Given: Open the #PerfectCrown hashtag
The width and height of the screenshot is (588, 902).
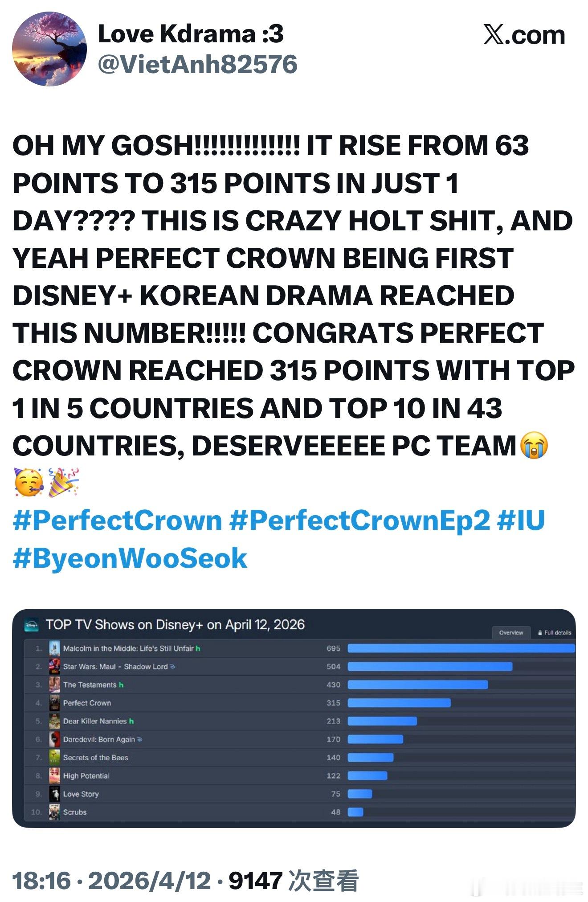Looking at the screenshot, I should (118, 520).
